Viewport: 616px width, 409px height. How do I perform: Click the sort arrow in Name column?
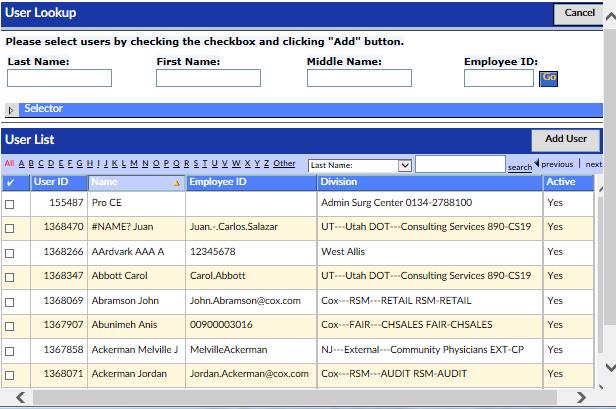(x=177, y=183)
